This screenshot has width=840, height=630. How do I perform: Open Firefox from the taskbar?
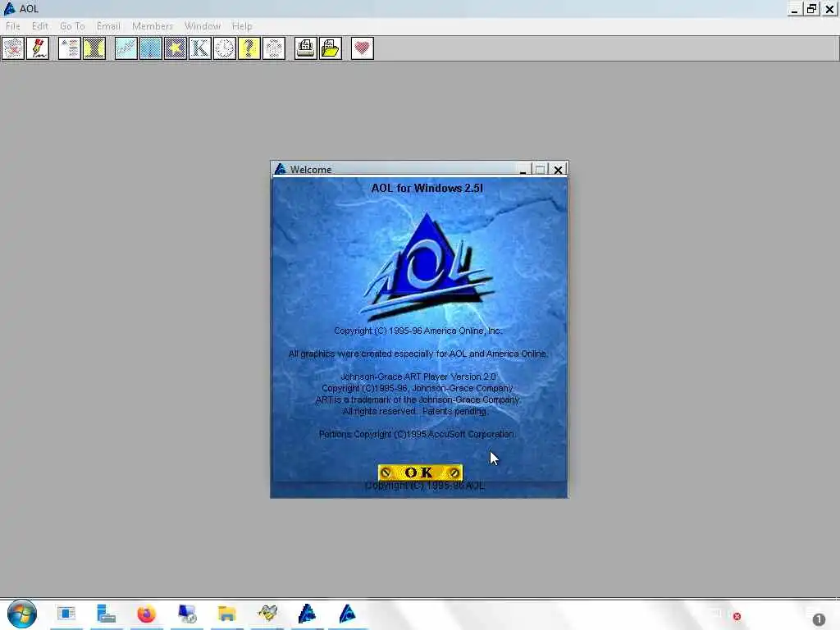146,614
